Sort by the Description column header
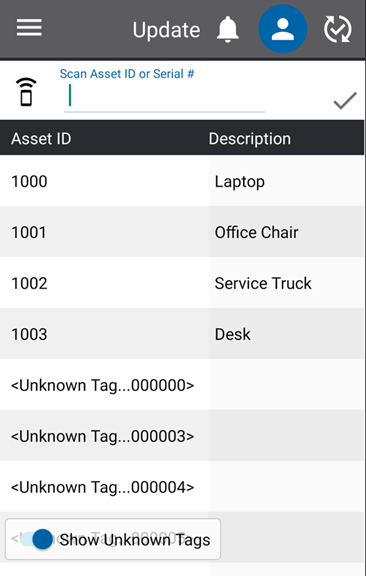Image resolution: width=366 pixels, height=576 pixels. coord(250,139)
